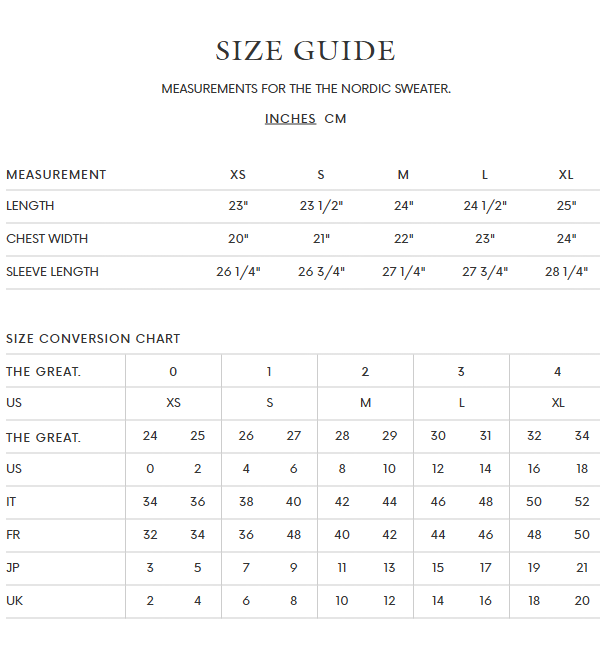Image resolution: width=600 pixels, height=651 pixels.
Task: Click the Nordic Sweater measurements subtitle
Action: (x=306, y=89)
